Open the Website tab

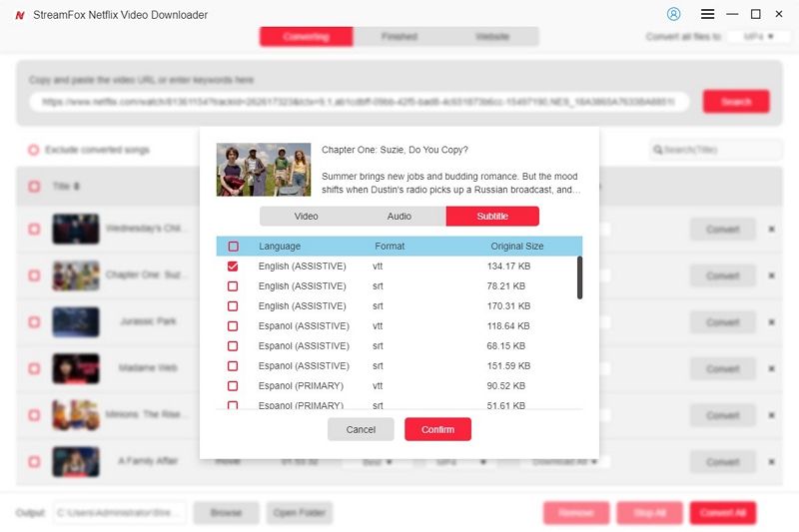[x=492, y=37]
